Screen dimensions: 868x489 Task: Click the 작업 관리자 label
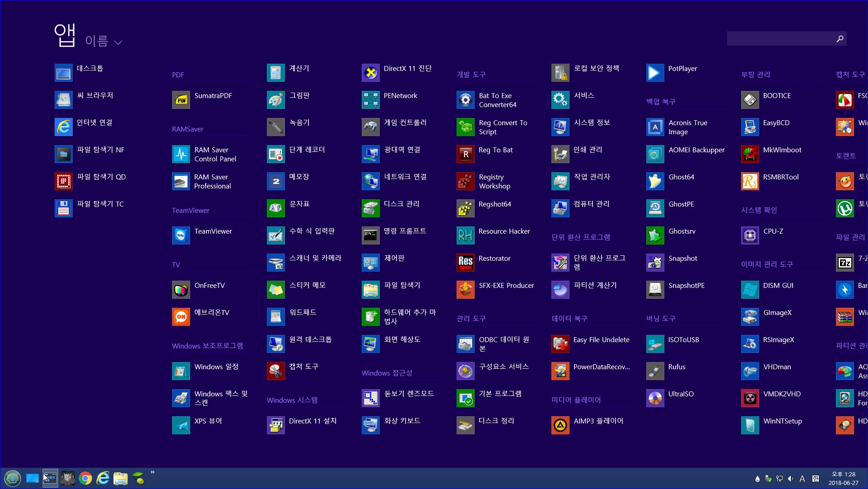coord(592,177)
